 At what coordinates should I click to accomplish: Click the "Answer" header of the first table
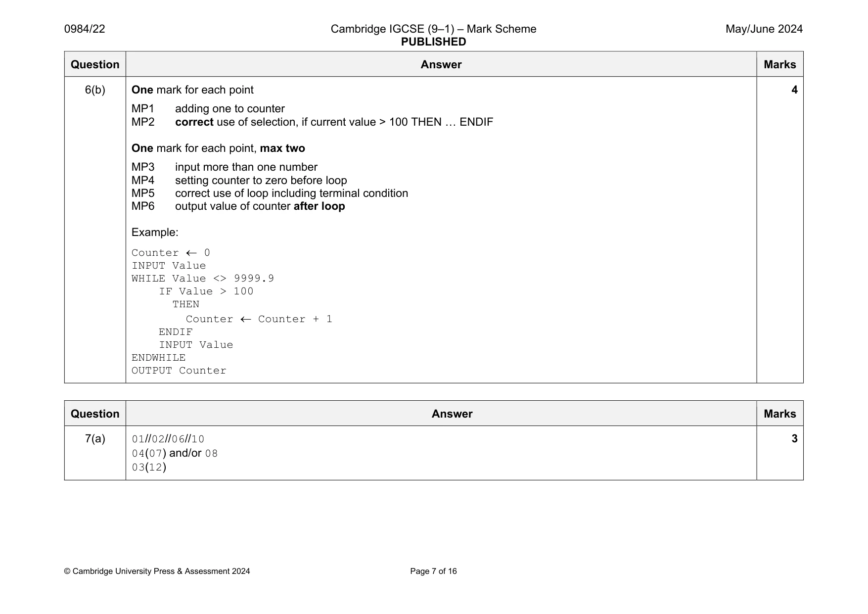441,65
